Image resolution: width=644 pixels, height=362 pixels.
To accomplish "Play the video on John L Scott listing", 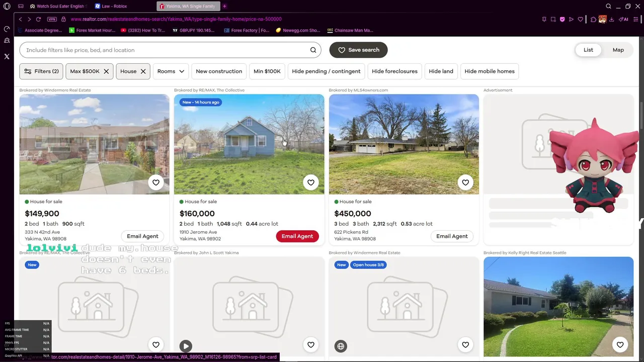I will [x=186, y=346].
